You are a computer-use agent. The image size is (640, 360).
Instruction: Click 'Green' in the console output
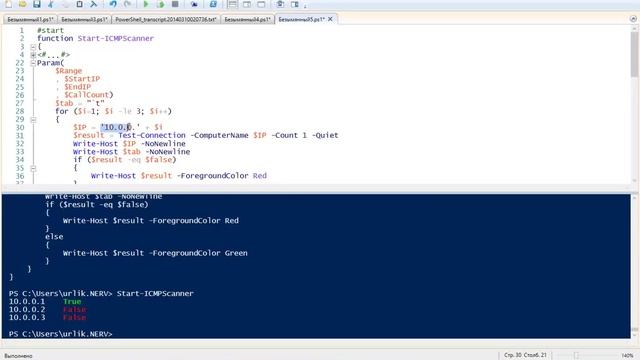[236, 253]
